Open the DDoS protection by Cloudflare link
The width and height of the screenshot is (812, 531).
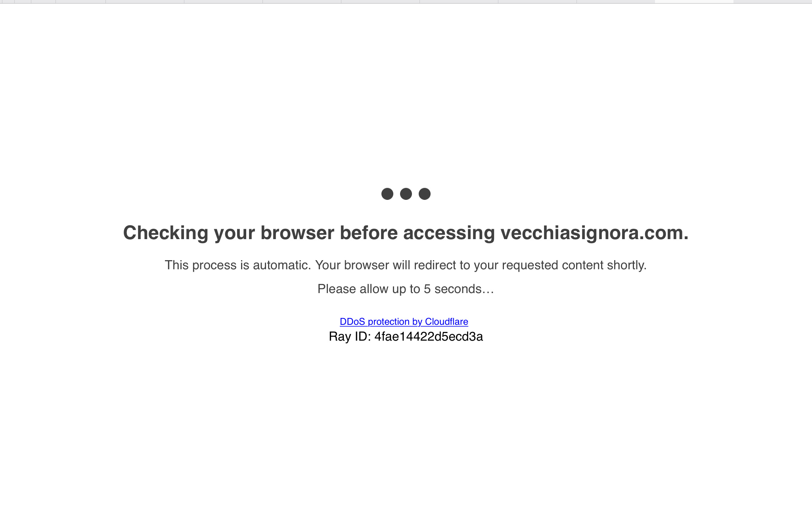pos(404,322)
